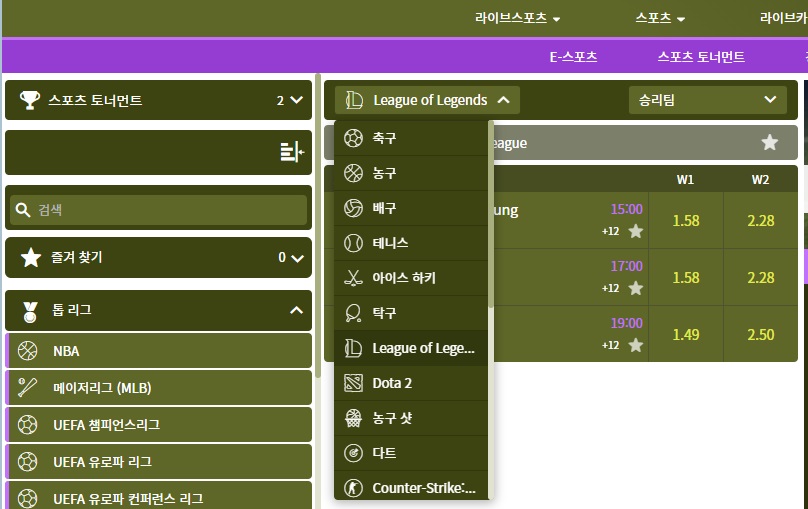Open the 라이브스포츠 top menu
This screenshot has width=808, height=509.
pos(517,18)
